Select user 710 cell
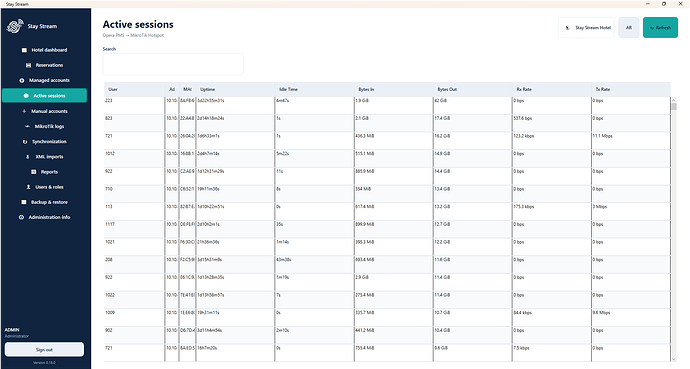 point(134,194)
